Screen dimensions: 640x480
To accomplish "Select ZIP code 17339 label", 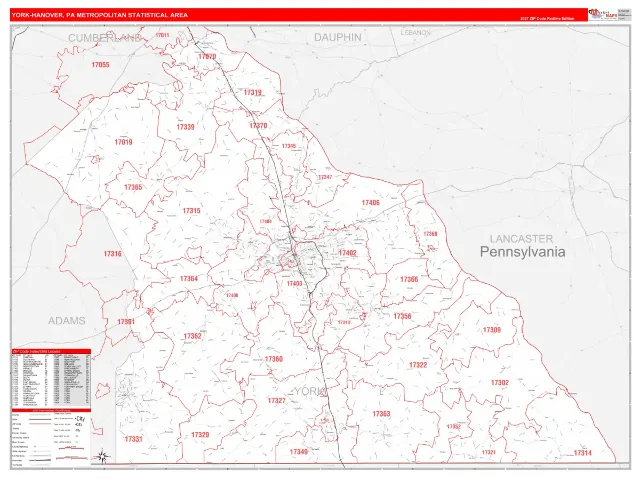I will (x=185, y=127).
